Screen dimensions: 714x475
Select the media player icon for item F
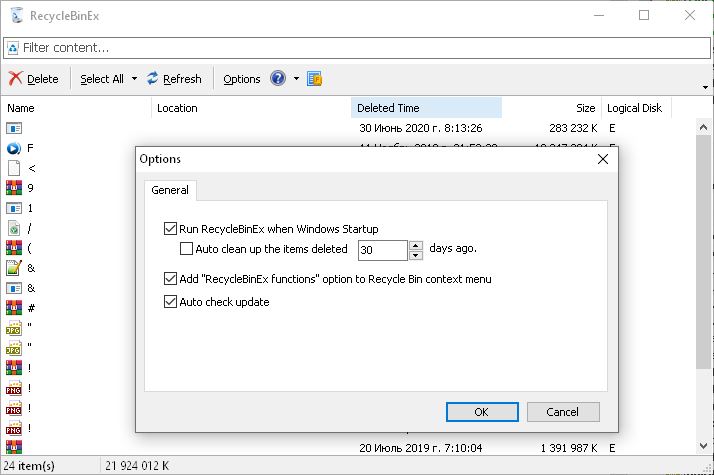tap(14, 148)
